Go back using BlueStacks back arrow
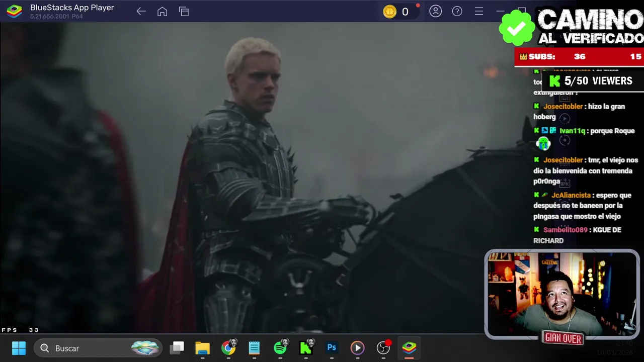 141,12
